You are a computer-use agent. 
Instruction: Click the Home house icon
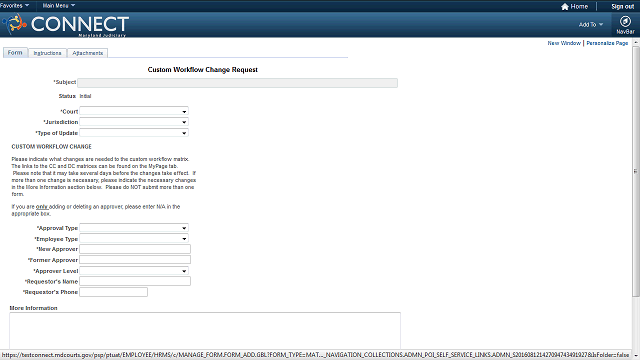point(565,7)
